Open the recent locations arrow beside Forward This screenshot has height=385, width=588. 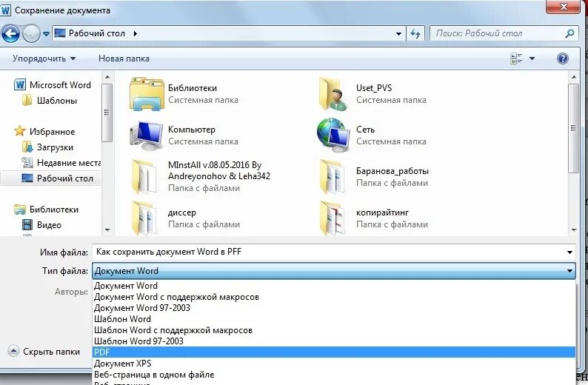click(46, 34)
